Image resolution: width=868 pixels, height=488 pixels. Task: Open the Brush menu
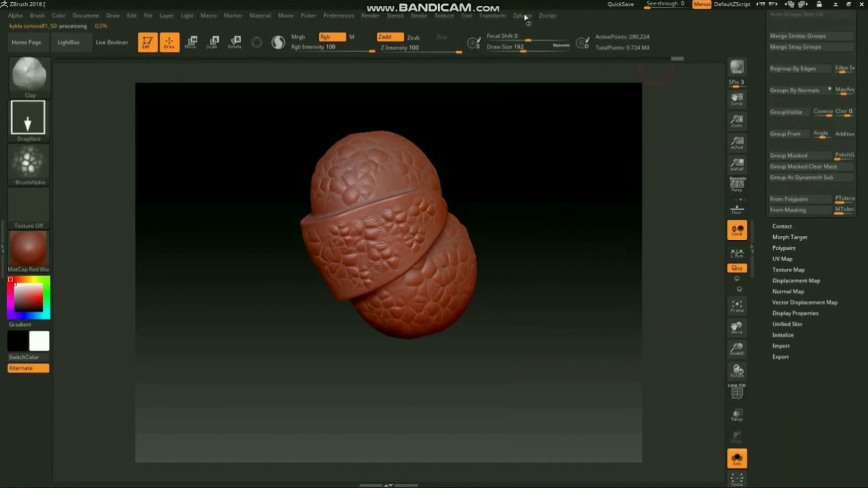(37, 16)
